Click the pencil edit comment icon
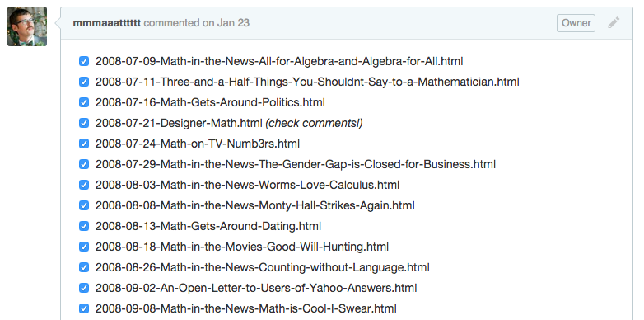 tap(614, 22)
